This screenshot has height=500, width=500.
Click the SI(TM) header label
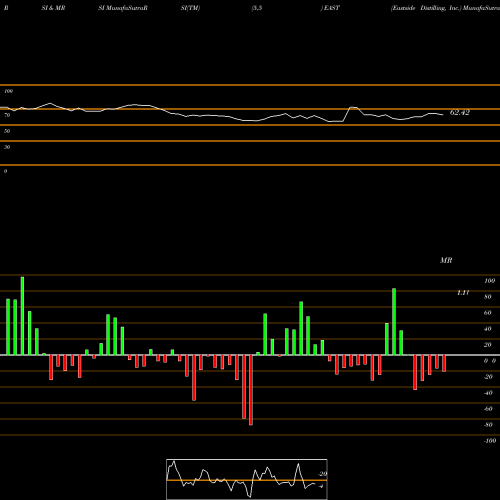(x=190, y=8)
